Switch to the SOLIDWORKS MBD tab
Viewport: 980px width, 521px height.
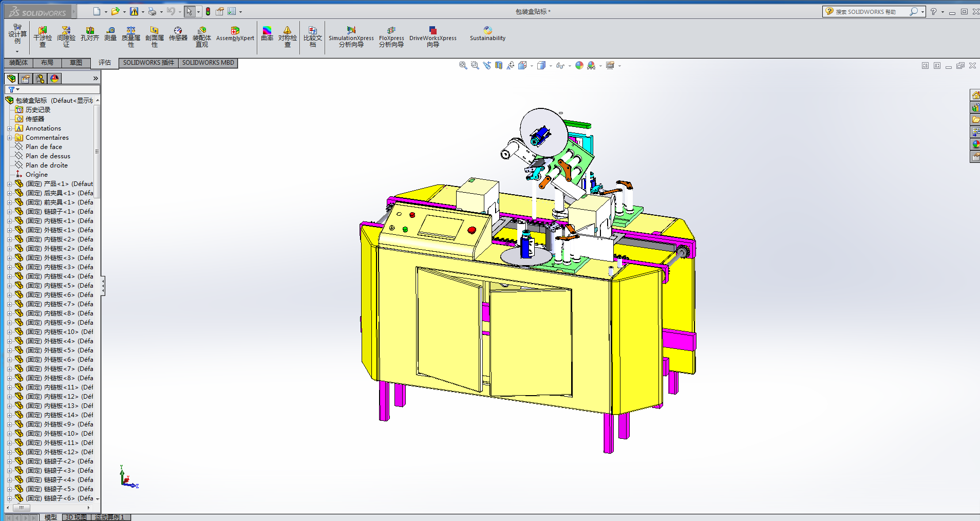208,63
